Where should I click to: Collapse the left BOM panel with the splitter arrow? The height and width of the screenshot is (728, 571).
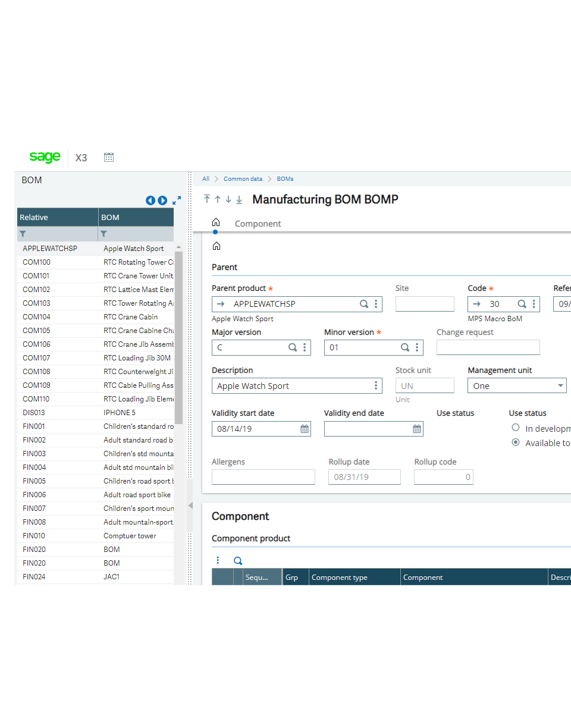coord(190,506)
